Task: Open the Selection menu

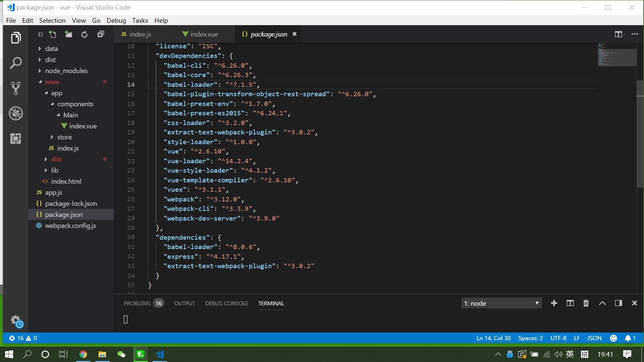Action: (x=52, y=20)
